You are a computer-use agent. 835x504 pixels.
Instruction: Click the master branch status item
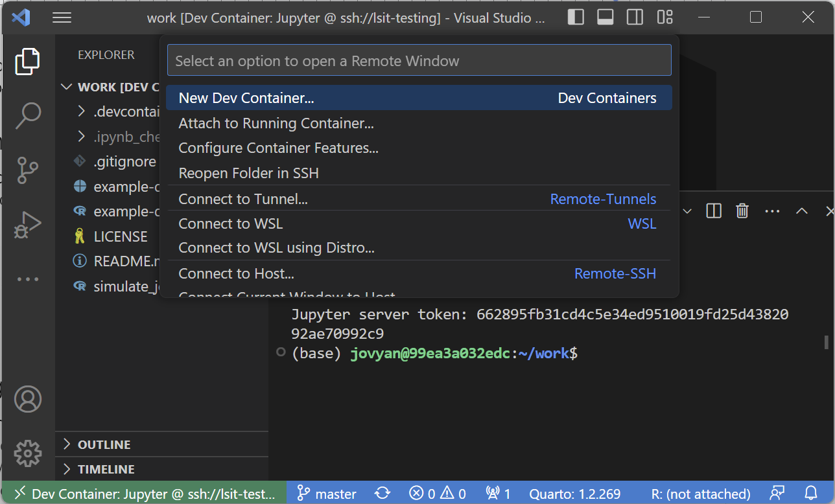tap(327, 494)
